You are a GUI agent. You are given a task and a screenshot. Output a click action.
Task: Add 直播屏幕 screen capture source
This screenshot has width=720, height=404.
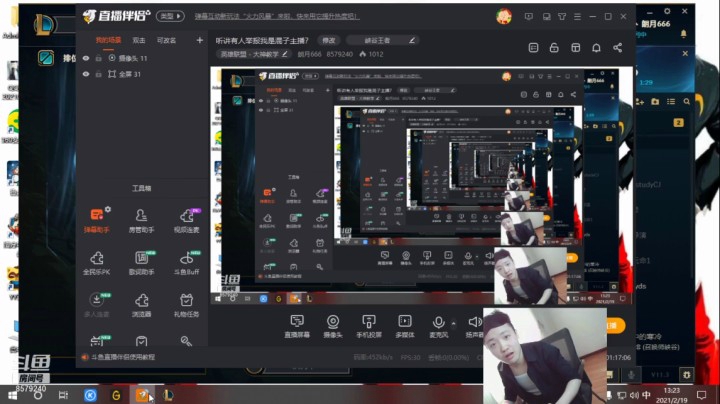(x=297, y=326)
